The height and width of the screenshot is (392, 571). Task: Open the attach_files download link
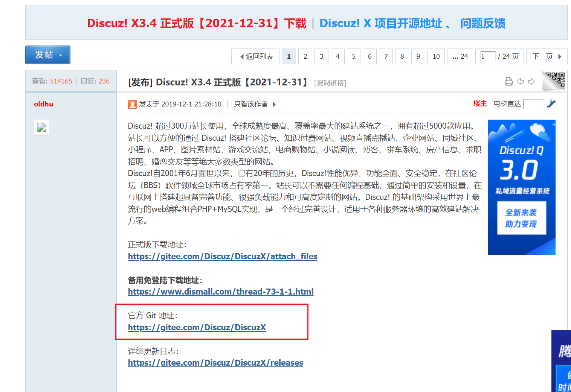tap(222, 256)
